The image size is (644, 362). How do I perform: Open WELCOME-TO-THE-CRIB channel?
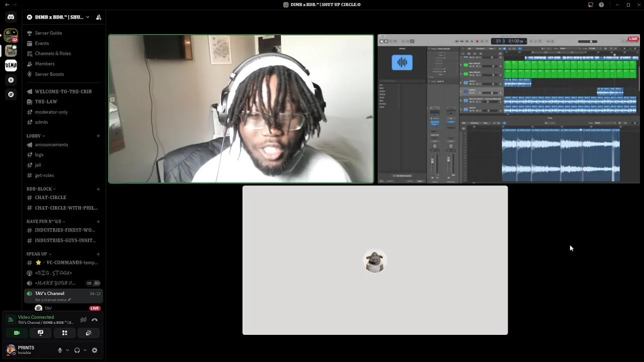(63, 92)
